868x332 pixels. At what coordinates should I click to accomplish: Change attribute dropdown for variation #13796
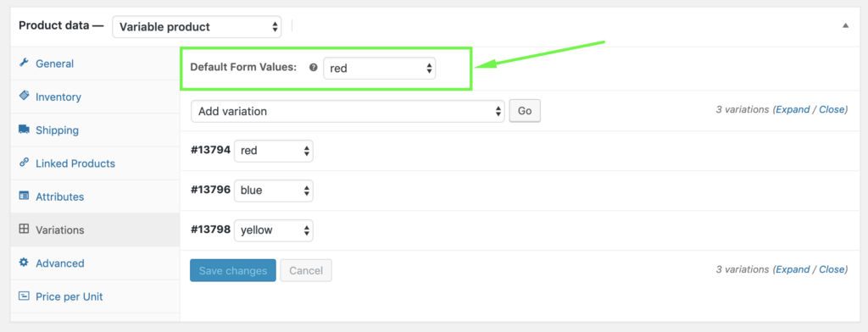click(274, 191)
